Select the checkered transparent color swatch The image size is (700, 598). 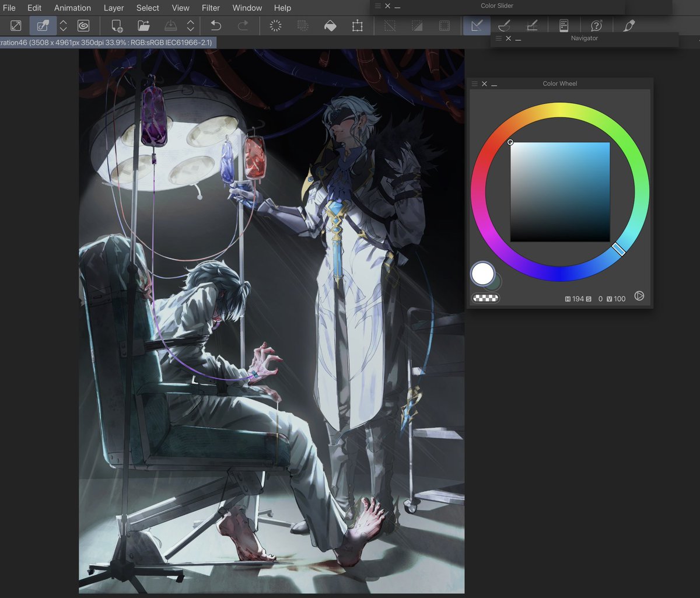(485, 298)
